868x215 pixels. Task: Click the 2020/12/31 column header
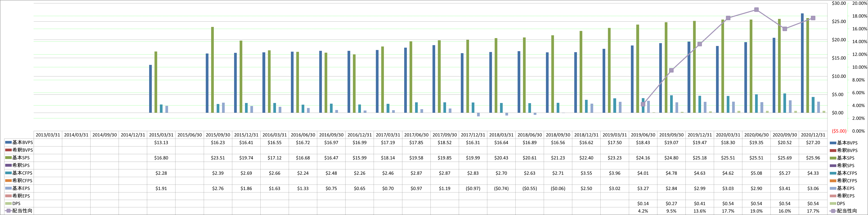(813, 135)
